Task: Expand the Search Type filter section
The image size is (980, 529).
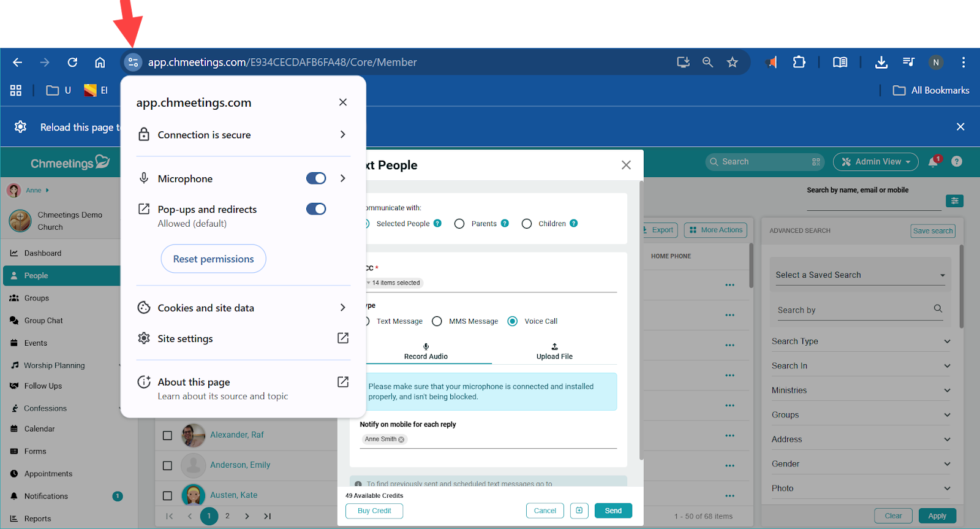Action: (860, 341)
